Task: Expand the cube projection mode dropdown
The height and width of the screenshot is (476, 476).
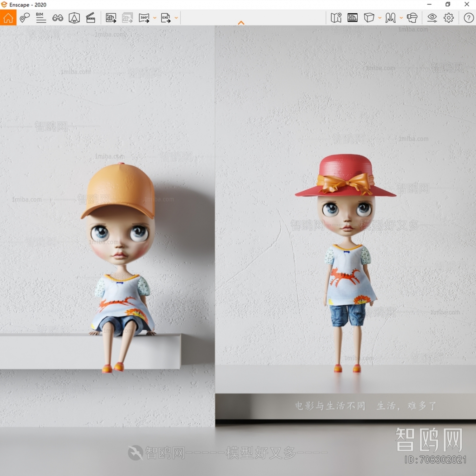Action: click(380, 18)
